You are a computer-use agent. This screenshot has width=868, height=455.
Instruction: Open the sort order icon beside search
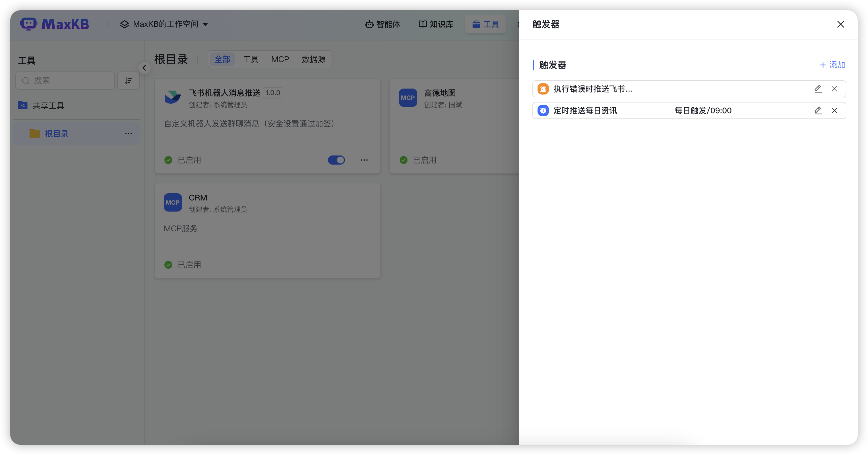tap(128, 80)
